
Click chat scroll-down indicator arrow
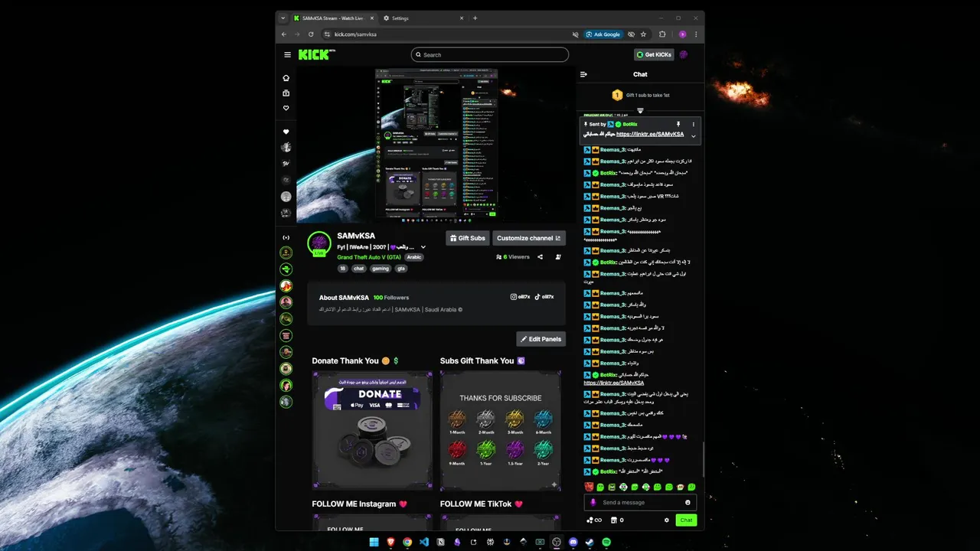point(640,111)
